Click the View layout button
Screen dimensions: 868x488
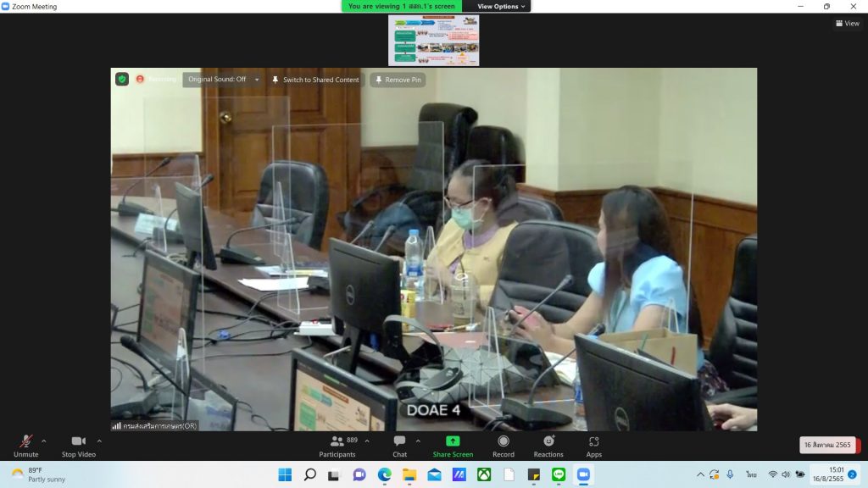pyautogui.click(x=848, y=23)
